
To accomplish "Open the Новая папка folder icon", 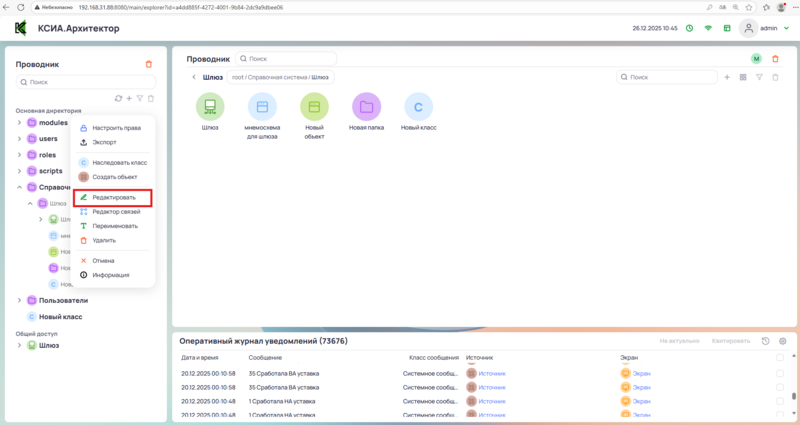I will pyautogui.click(x=366, y=106).
